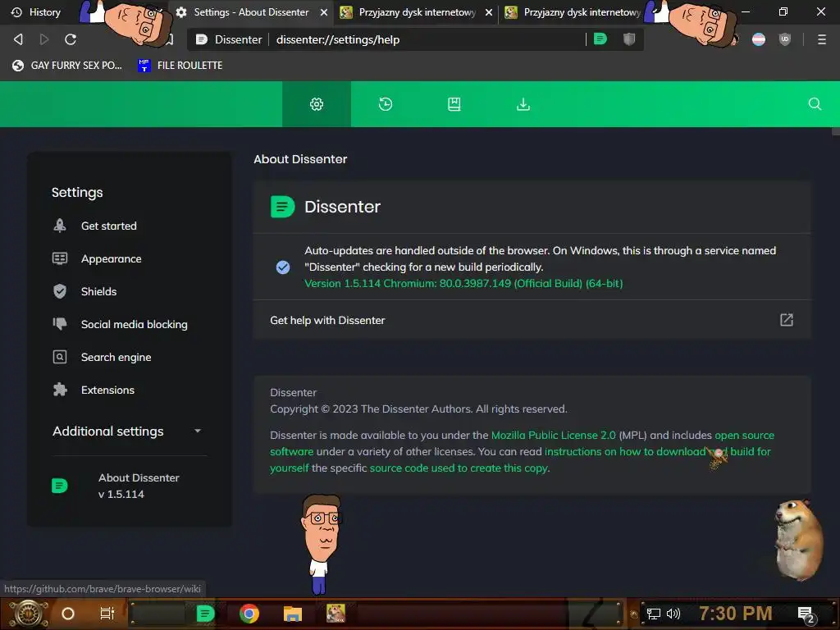Click the Appearance layout icon
This screenshot has width=840, height=630.
(59, 258)
